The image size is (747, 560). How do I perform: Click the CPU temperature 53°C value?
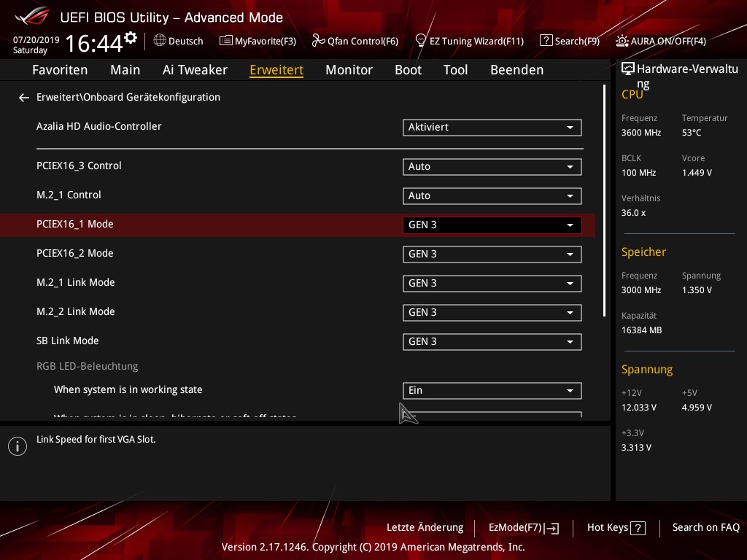coord(692,133)
